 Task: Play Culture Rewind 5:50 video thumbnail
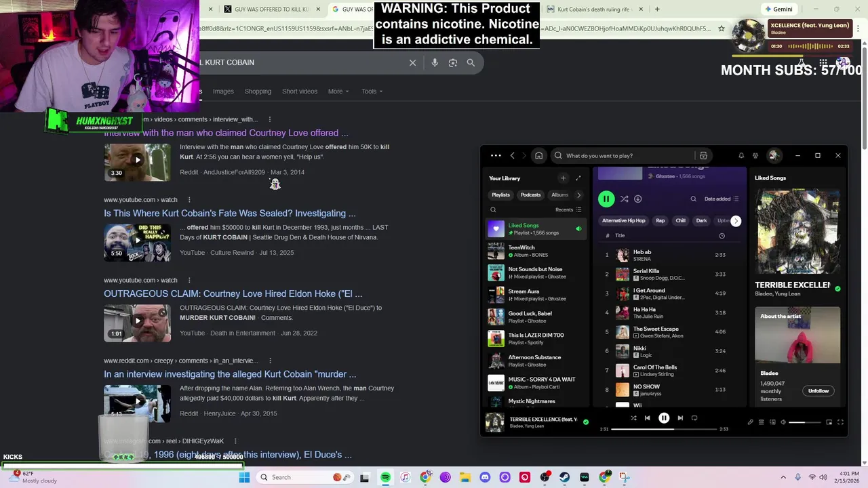coord(137,242)
